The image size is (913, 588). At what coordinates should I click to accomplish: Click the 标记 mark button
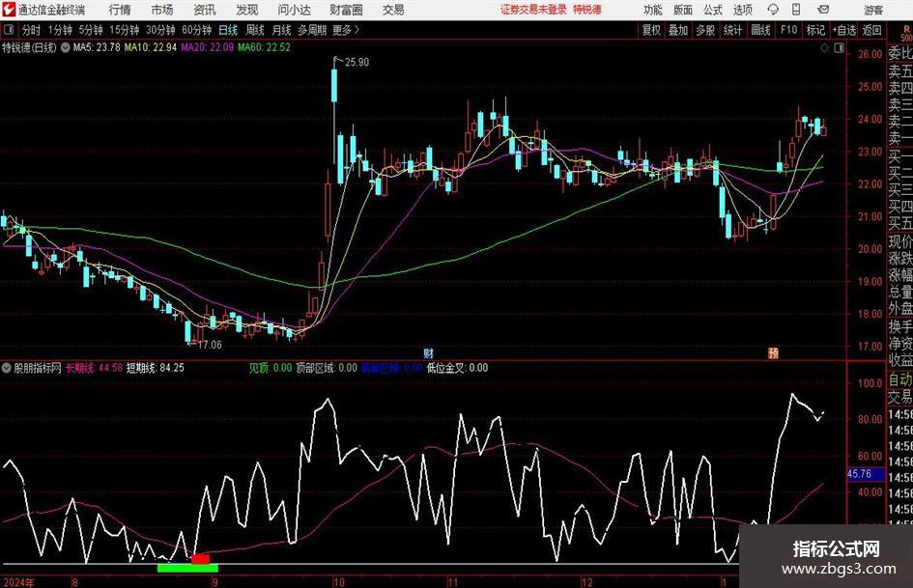[x=815, y=30]
